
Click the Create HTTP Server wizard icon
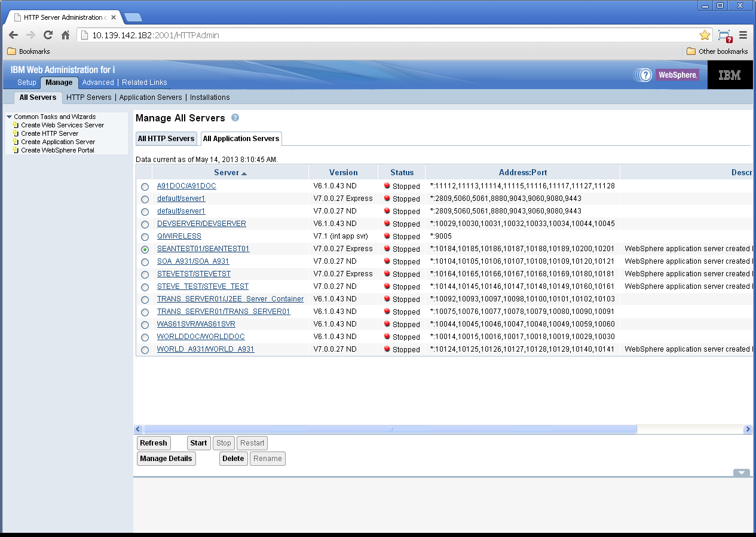click(x=16, y=133)
